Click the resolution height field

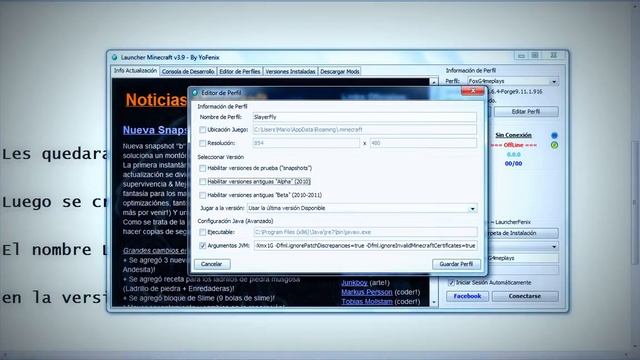(423, 143)
